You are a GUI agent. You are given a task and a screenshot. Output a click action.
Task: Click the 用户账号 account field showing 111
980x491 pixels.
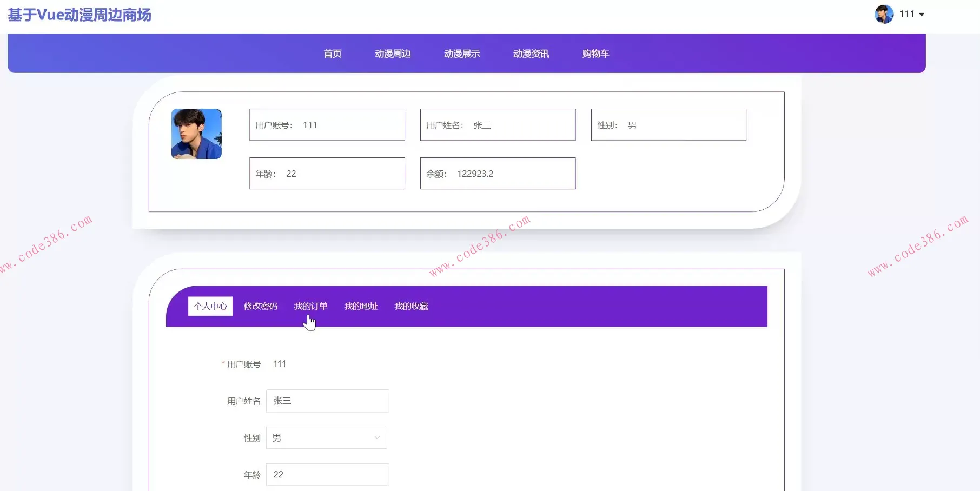(327, 124)
